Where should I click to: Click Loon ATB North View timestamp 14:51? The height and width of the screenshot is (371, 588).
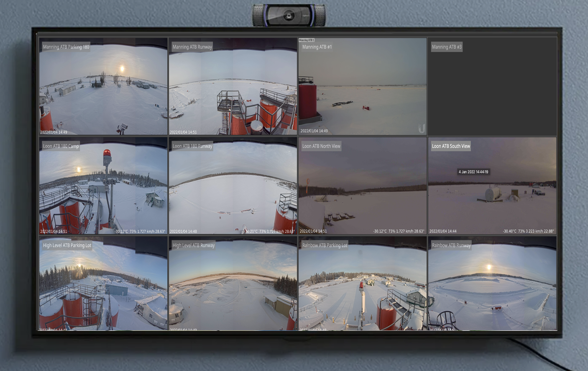click(313, 231)
